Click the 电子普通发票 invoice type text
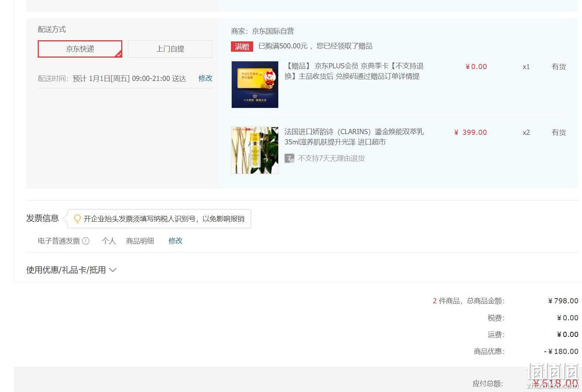This screenshot has width=582, height=392. tap(59, 241)
